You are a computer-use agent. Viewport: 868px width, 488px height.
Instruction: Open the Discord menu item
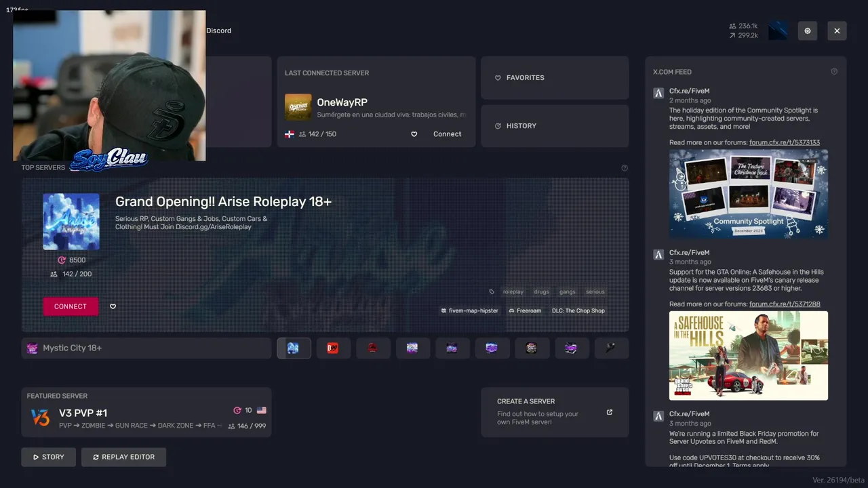[218, 30]
